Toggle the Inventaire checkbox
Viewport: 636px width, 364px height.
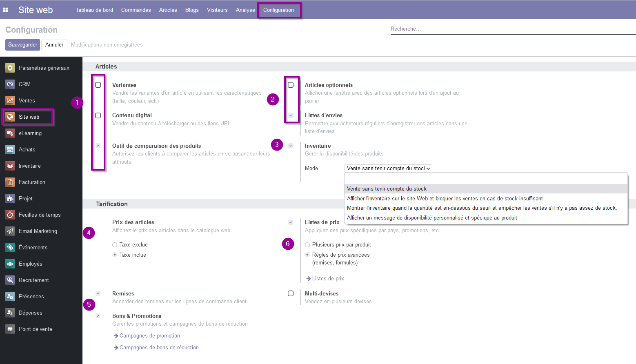pyautogui.click(x=291, y=146)
